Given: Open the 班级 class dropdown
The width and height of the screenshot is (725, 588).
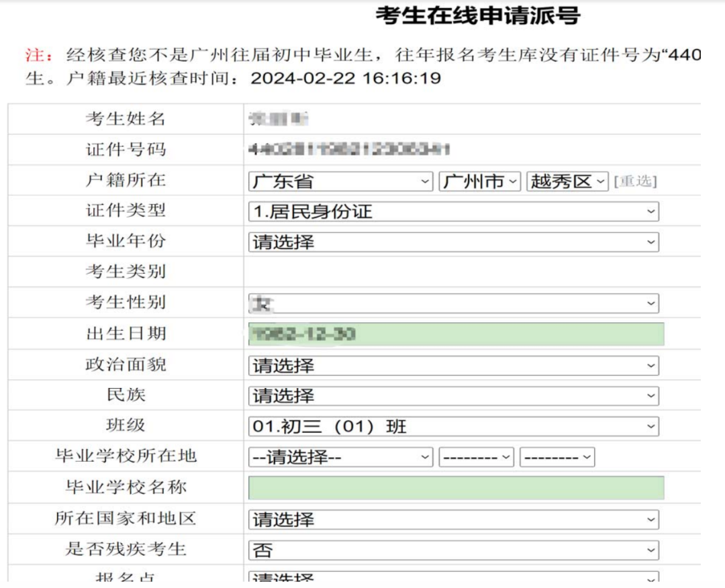Looking at the screenshot, I should [450, 426].
